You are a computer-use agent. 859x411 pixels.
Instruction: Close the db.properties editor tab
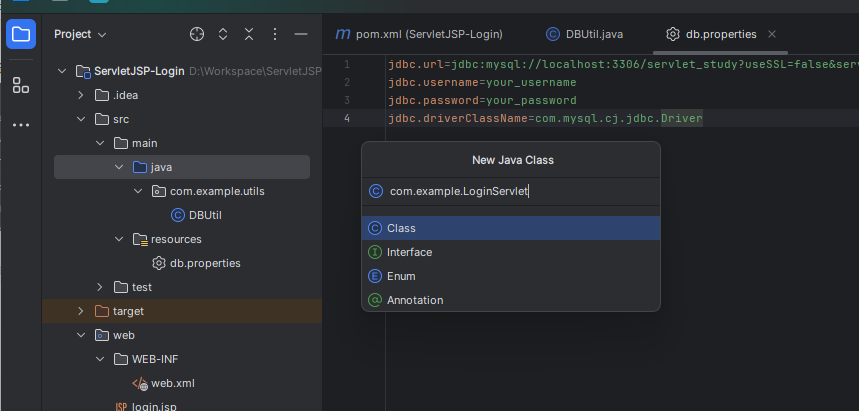tap(771, 34)
